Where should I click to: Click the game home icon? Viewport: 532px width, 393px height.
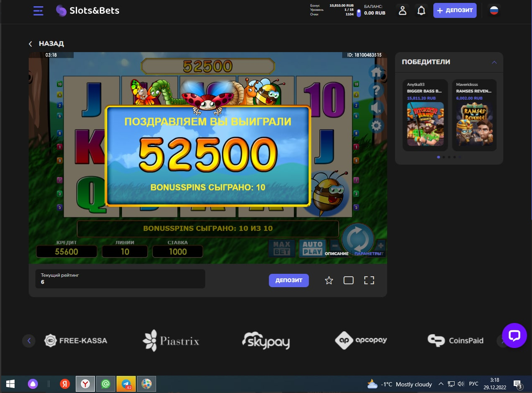coord(376,73)
